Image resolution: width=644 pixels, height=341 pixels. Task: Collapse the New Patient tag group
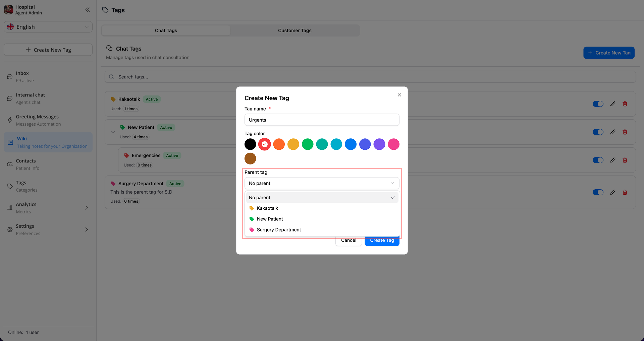tap(113, 132)
